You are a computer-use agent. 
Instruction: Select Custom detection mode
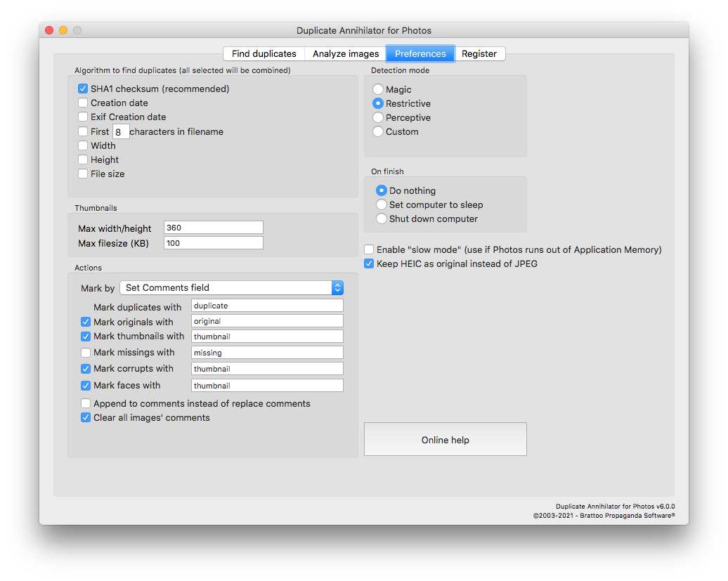378,131
